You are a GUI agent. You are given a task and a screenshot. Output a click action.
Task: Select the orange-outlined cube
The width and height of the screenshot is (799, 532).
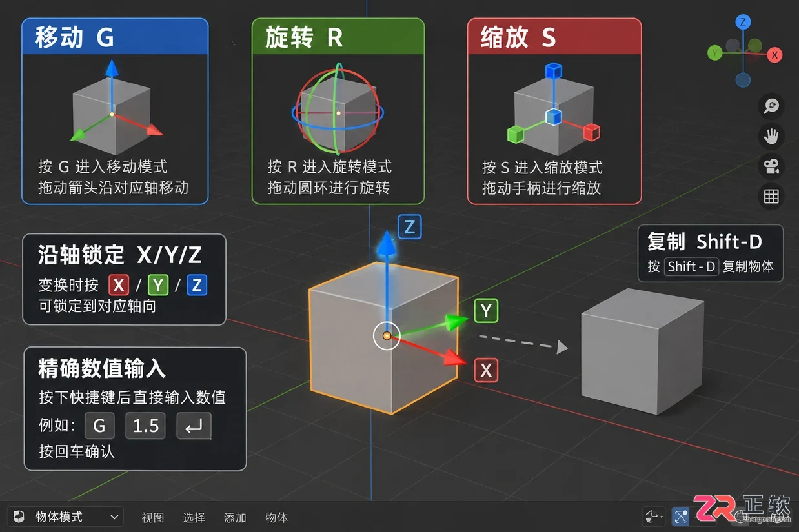click(384, 339)
